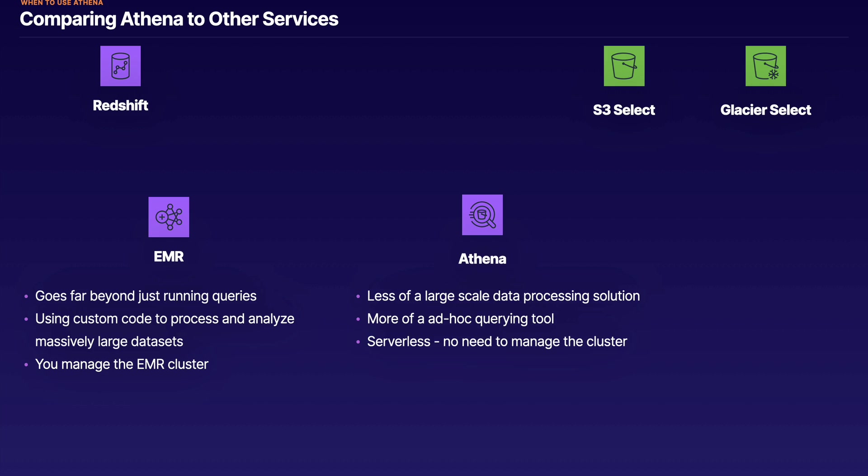Click the Athena magnifier query icon
This screenshot has height=476, width=868.
(x=482, y=215)
